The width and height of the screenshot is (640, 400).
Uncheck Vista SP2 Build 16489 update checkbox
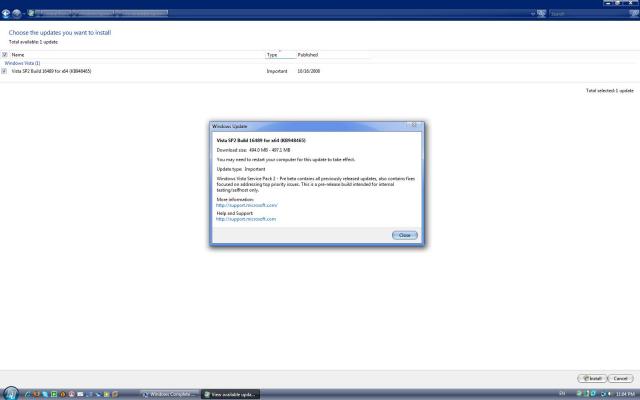[4, 71]
